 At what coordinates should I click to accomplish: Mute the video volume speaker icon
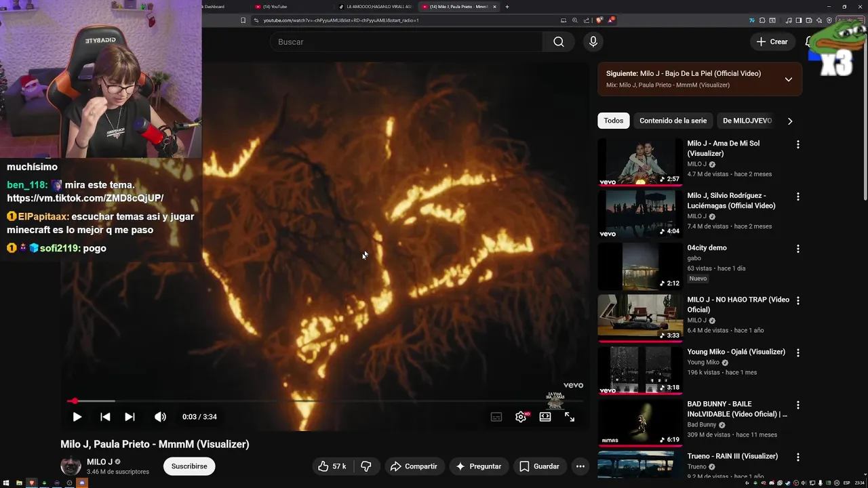tap(160, 417)
